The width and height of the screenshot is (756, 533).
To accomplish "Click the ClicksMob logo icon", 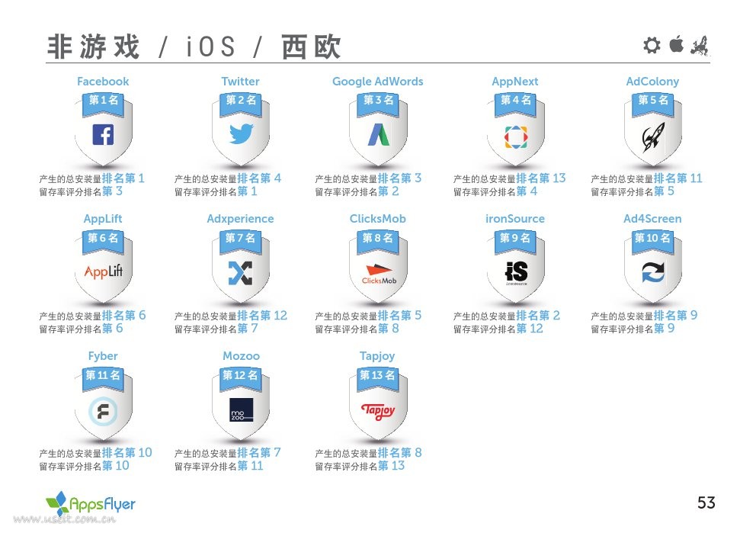I will point(379,274).
